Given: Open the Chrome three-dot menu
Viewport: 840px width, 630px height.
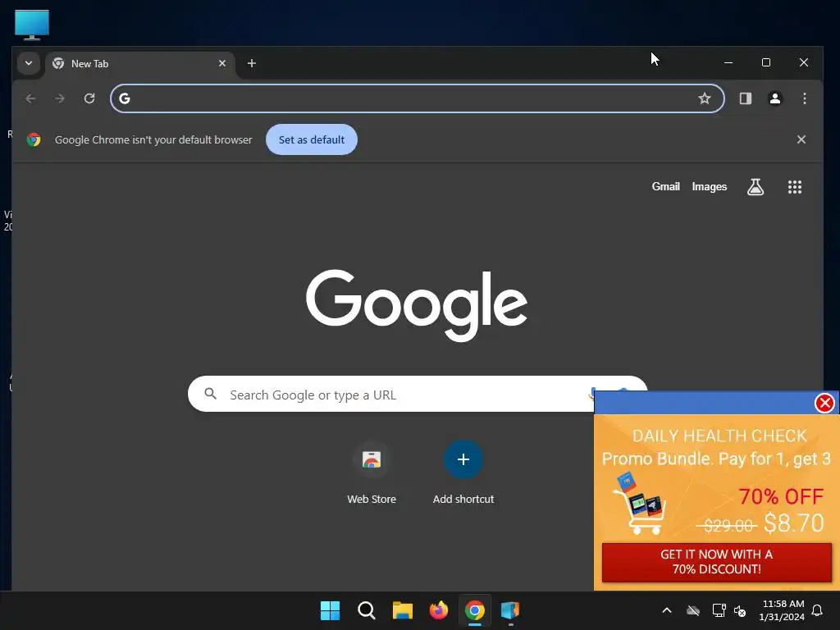Looking at the screenshot, I should tap(804, 98).
